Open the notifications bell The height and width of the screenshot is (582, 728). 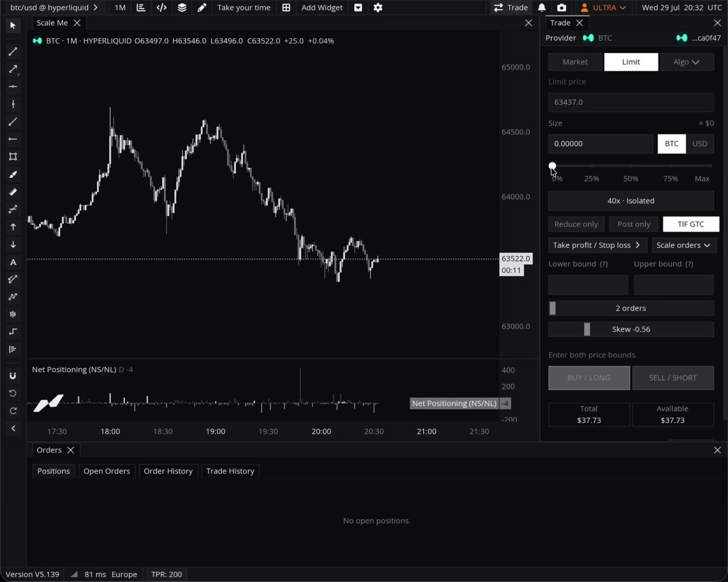(542, 7)
